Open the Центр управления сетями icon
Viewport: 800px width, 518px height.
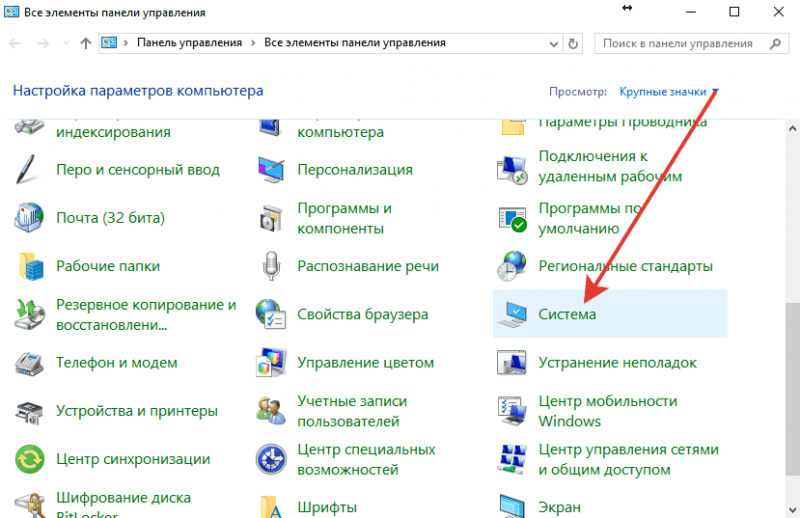coord(512,459)
